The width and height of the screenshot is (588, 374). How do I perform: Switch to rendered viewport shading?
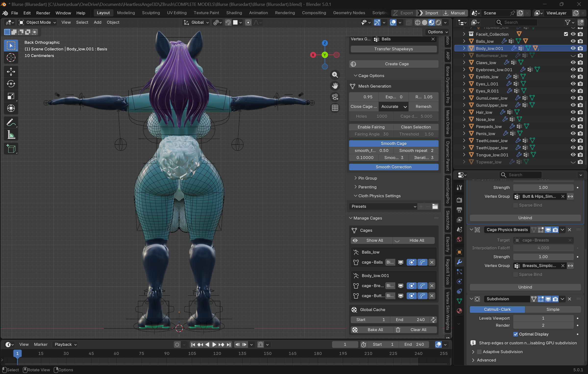(x=438, y=23)
